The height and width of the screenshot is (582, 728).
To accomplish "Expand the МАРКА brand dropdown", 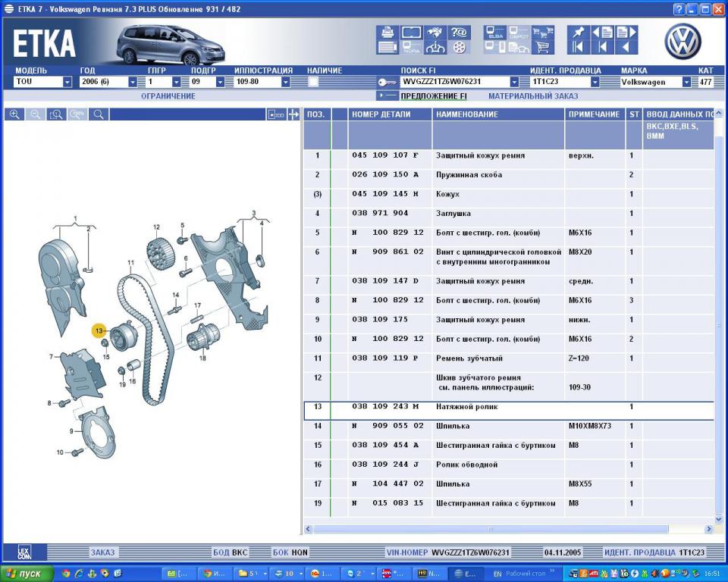I will point(687,82).
